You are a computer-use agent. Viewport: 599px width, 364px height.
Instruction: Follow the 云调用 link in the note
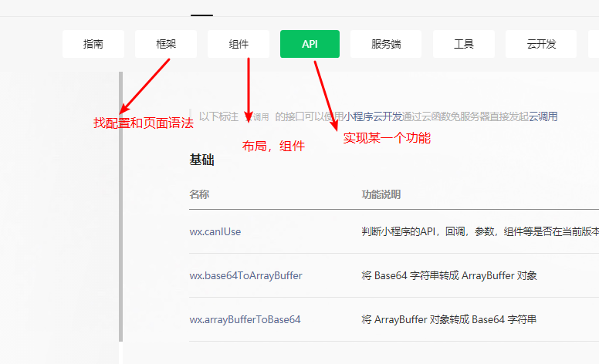point(543,116)
